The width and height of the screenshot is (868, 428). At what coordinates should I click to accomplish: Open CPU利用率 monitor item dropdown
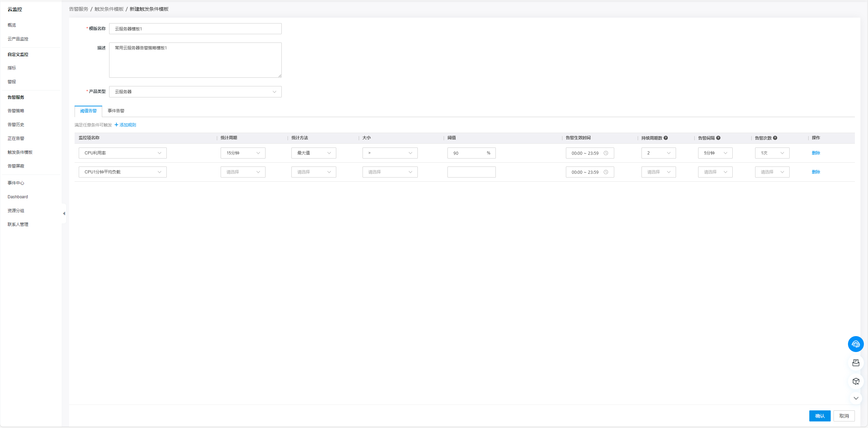tap(123, 153)
